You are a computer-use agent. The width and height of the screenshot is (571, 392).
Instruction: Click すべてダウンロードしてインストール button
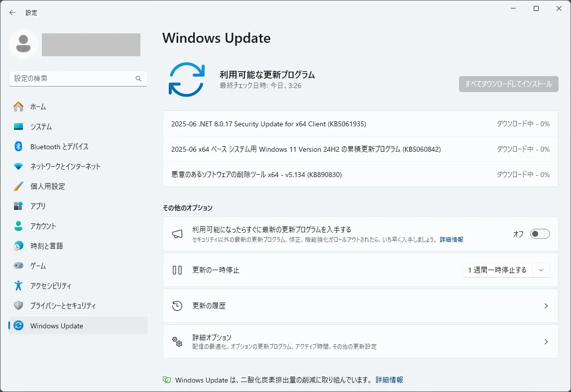pyautogui.click(x=508, y=84)
